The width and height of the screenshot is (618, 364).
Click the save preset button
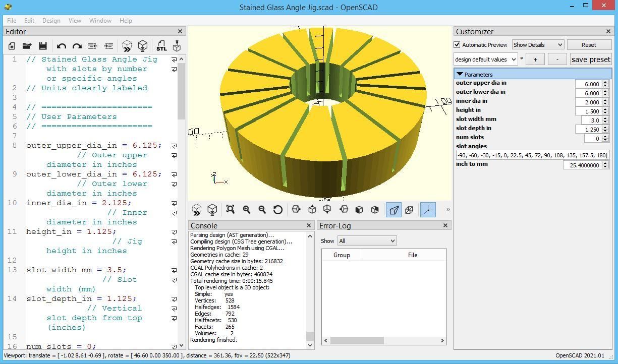coord(591,59)
